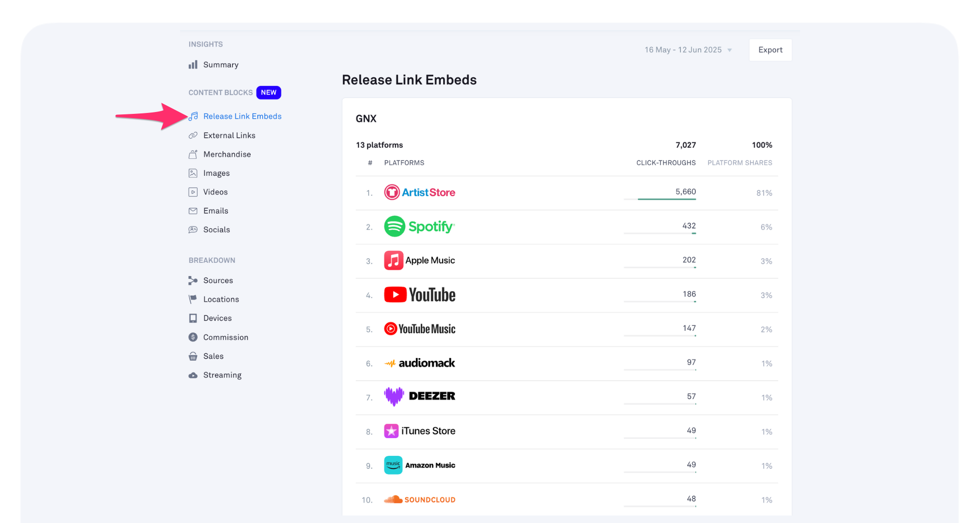View the Sales breakdown
Image resolution: width=980 pixels, height=523 pixels.
coord(213,356)
